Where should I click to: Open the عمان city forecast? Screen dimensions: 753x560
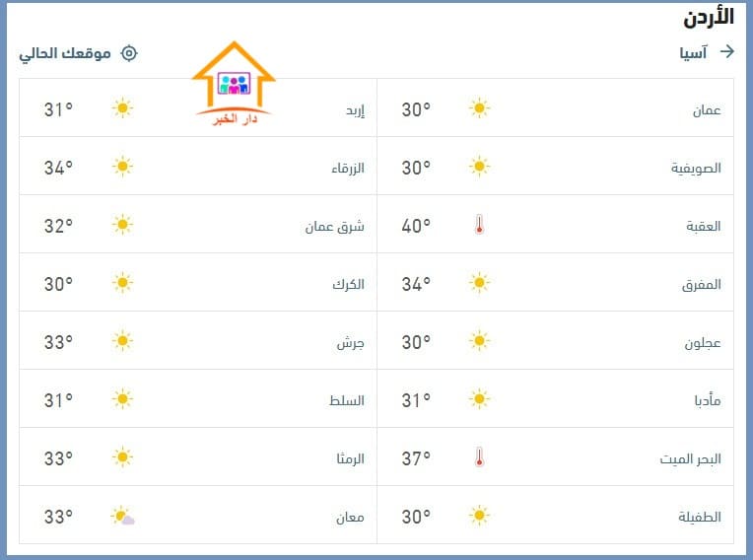(556, 107)
